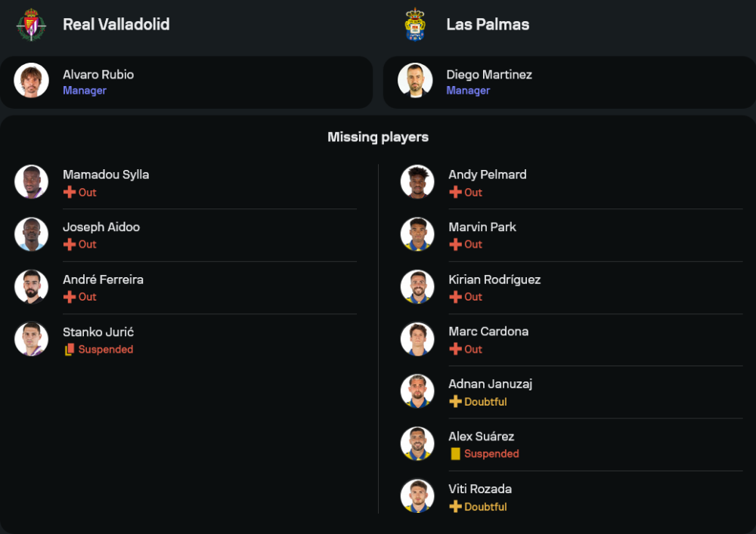Open the Las Palmas team link
The image size is (756, 534).
(488, 24)
